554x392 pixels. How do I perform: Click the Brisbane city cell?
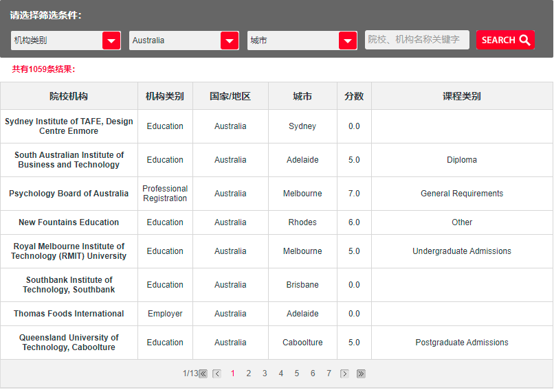tap(302, 285)
